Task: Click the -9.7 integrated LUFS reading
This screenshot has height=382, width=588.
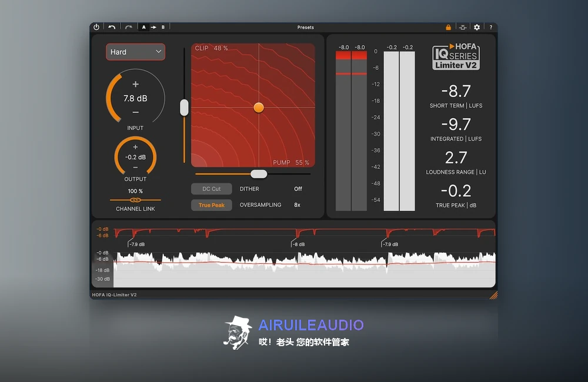Action: tap(456, 125)
